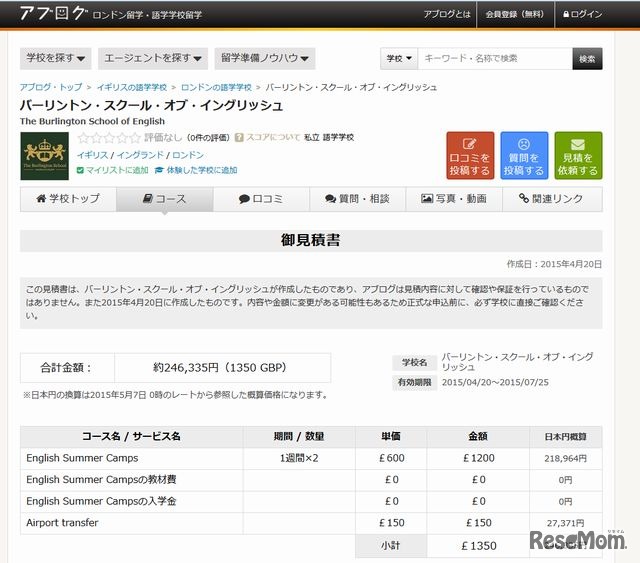Screen dimensions: 640x563
Task: Focus the keyword search input field
Action: pyautogui.click(x=495, y=59)
